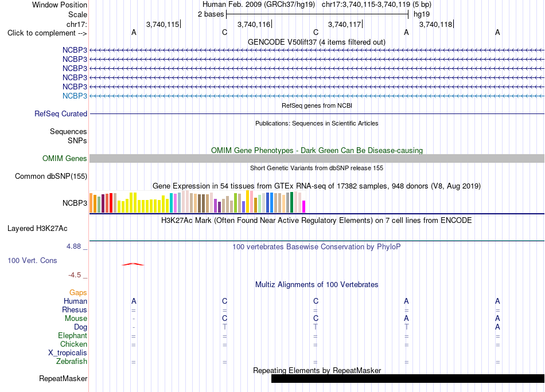The image size is (545, 392).
Task: Click the chr17: ruler label
Action: click(77, 24)
